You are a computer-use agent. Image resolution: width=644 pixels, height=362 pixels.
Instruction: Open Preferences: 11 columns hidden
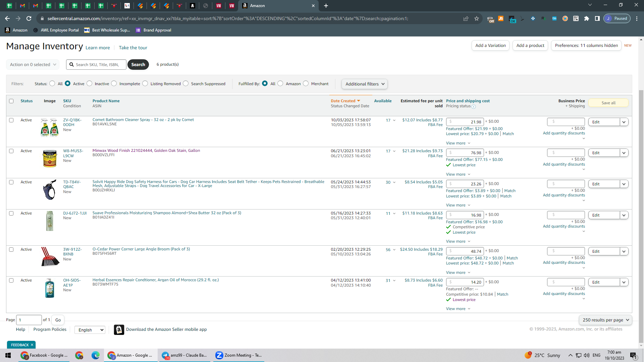[586, 46]
